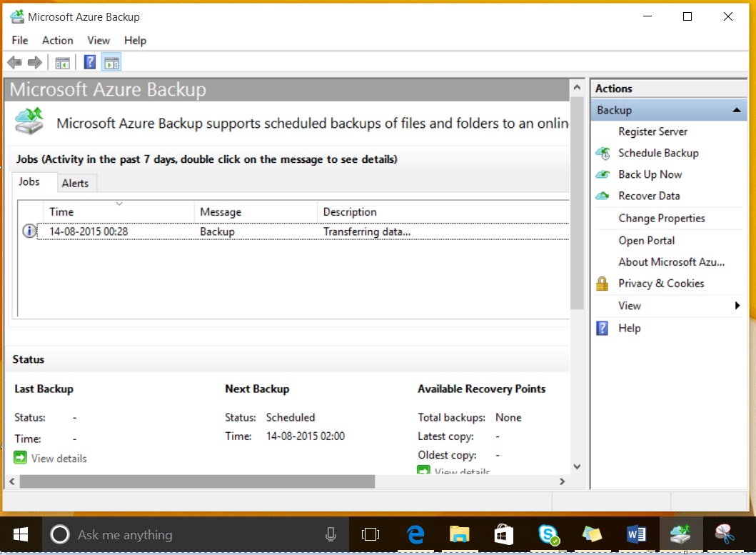756x555 pixels.
Task: Click the Privacy & Cookies lock icon
Action: 602,284
